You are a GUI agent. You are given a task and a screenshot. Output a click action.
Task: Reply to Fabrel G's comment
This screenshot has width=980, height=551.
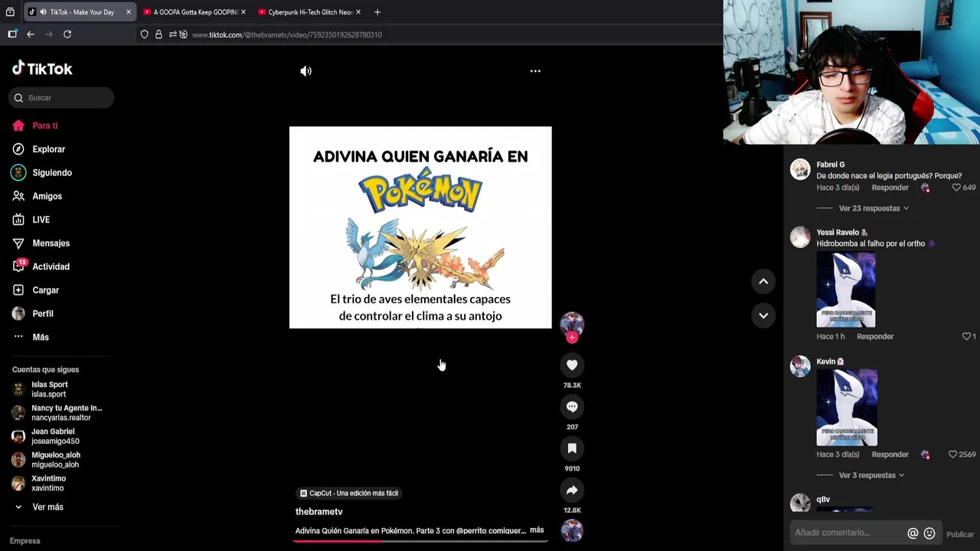890,187
